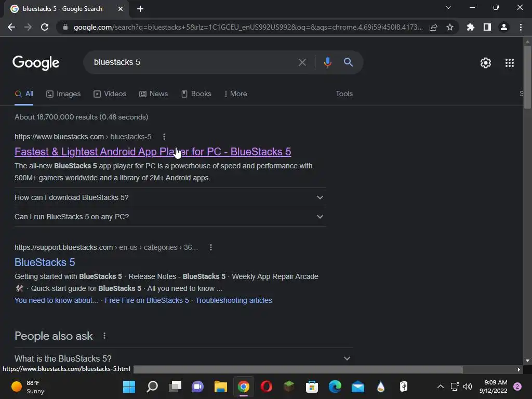Expand How can I download BlueStacks 5?
Viewport: 532px width, 399px height.
[170, 197]
